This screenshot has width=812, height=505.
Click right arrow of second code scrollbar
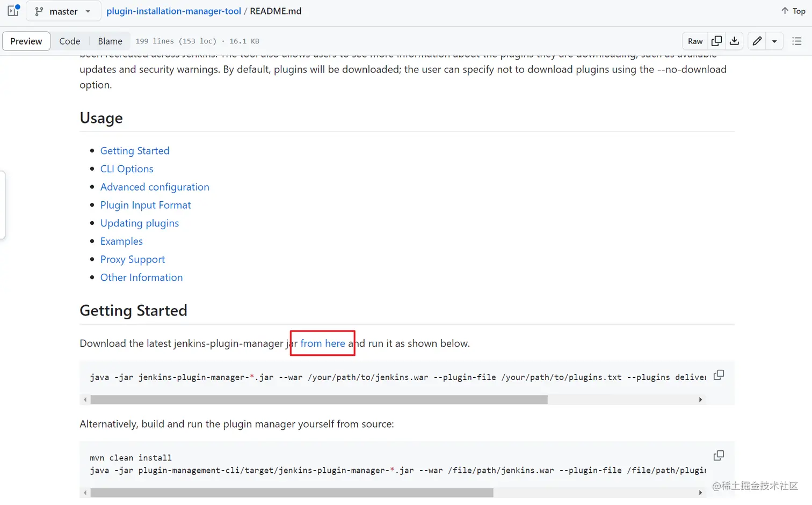[700, 493]
